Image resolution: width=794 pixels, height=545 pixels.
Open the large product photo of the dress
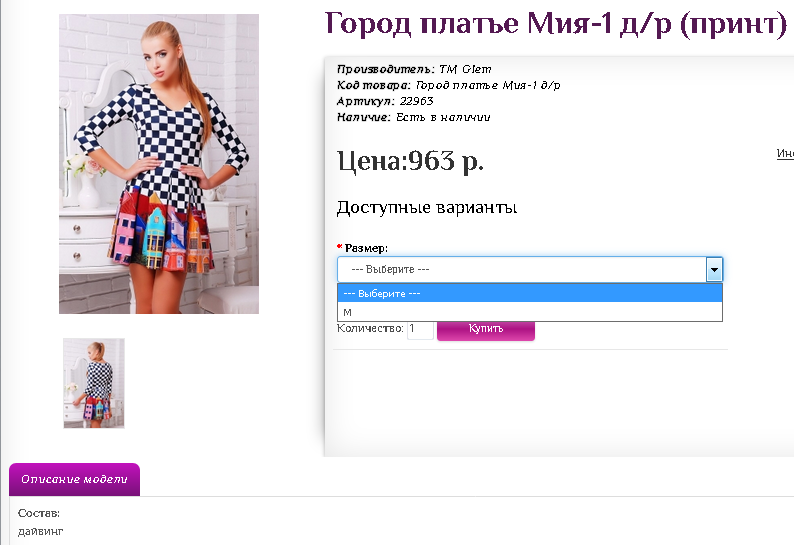tap(159, 164)
